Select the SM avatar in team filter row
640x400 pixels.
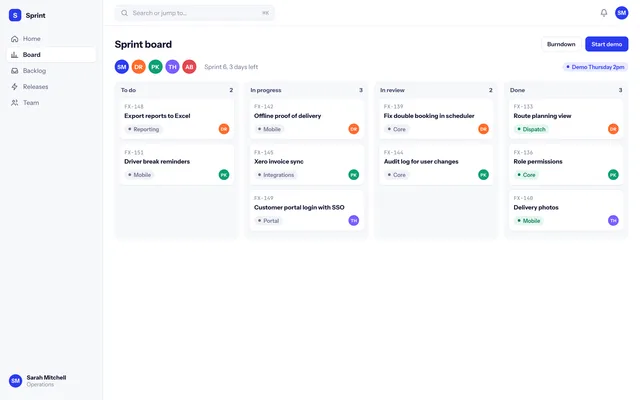(122, 67)
